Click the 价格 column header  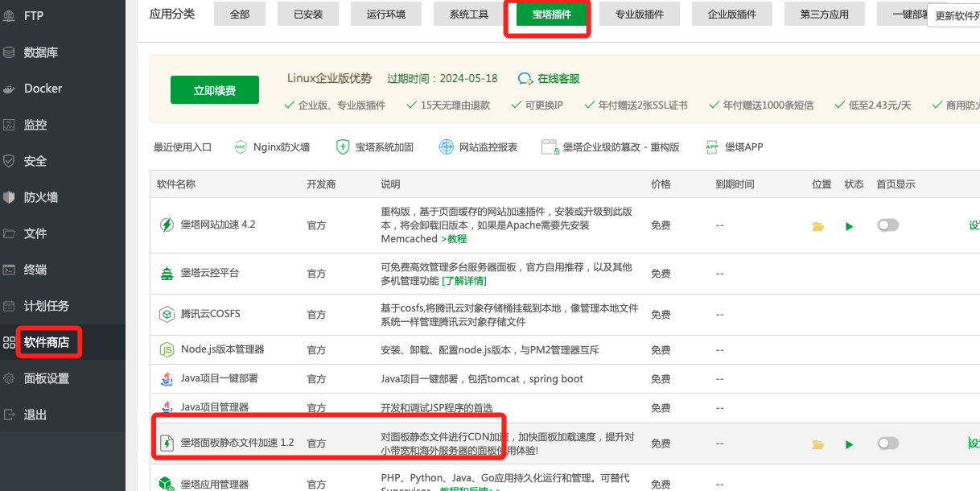coord(661,184)
